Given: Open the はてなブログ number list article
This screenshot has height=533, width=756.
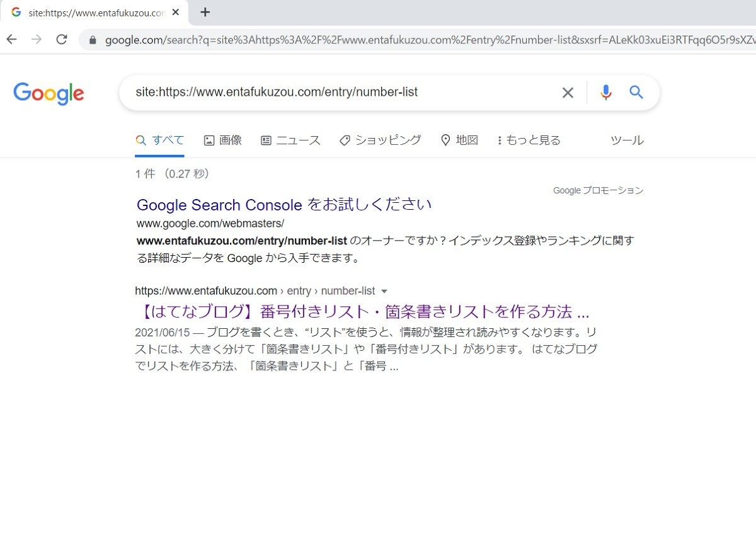Looking at the screenshot, I should (x=362, y=312).
